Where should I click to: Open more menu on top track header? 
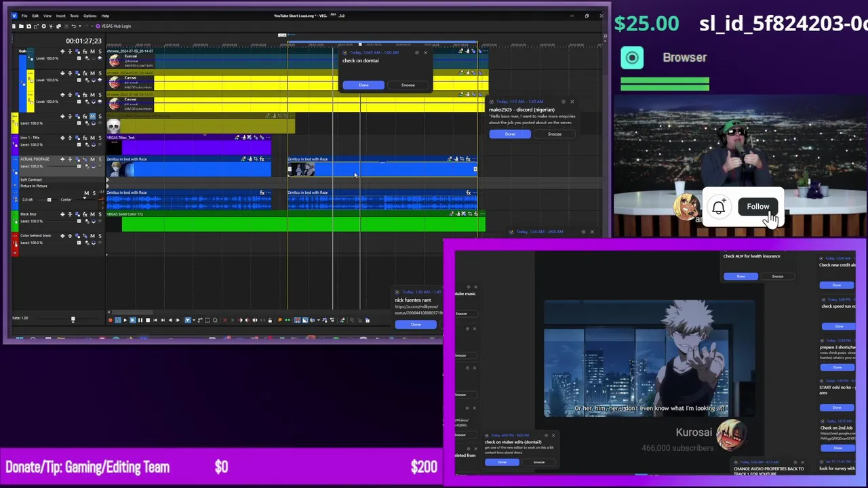(31, 52)
